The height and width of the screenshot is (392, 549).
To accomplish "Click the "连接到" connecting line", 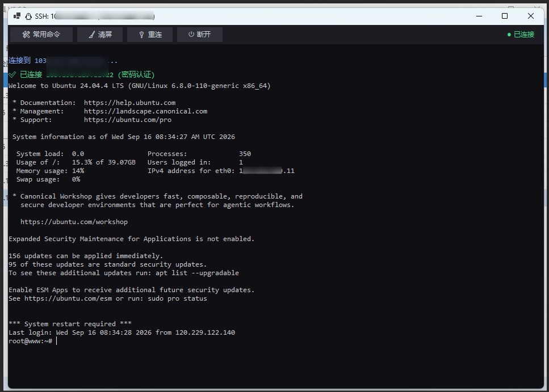I will (63, 61).
